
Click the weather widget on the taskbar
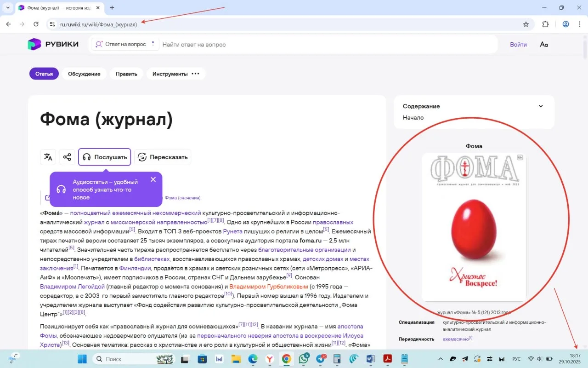(13, 359)
